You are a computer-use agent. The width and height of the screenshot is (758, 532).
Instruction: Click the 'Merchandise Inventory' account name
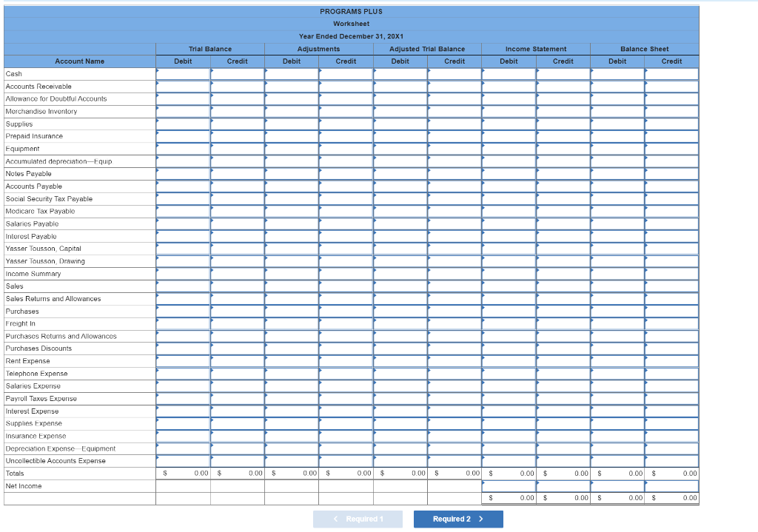[x=41, y=112]
